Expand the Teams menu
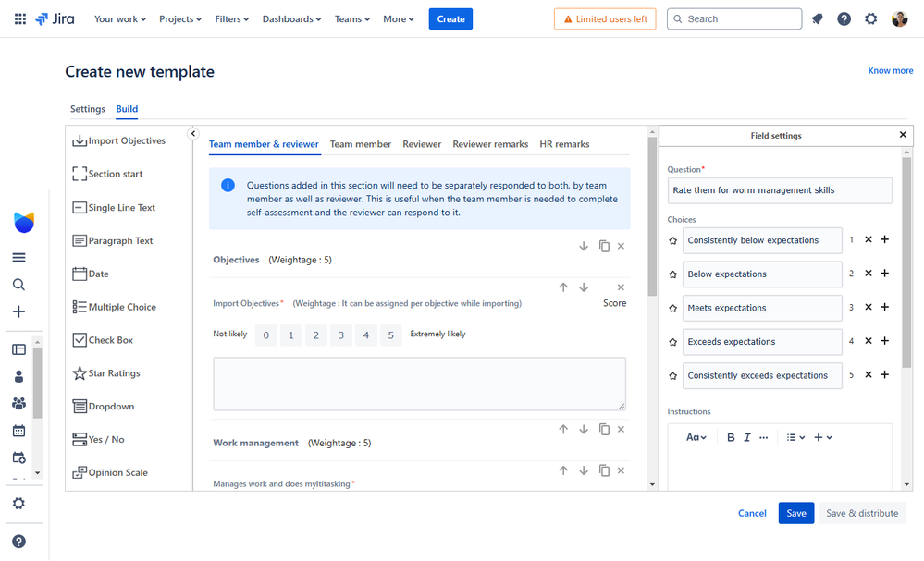924x561 pixels. 352,18
